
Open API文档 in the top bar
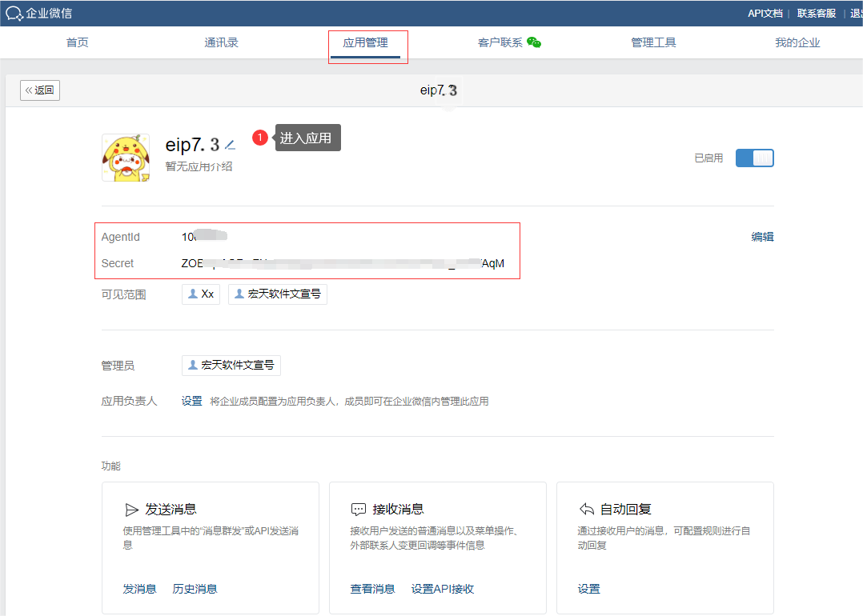[x=765, y=14]
